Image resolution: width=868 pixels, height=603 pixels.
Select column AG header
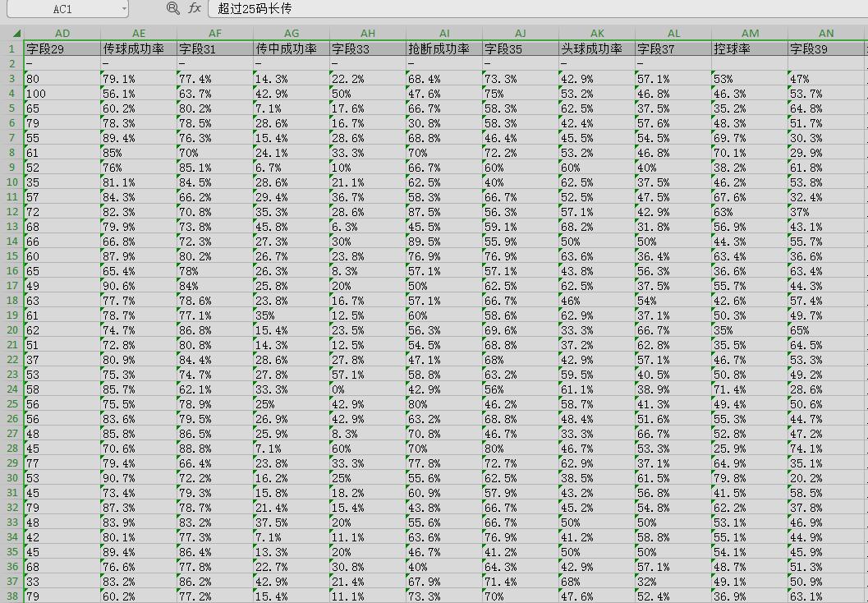click(292, 33)
